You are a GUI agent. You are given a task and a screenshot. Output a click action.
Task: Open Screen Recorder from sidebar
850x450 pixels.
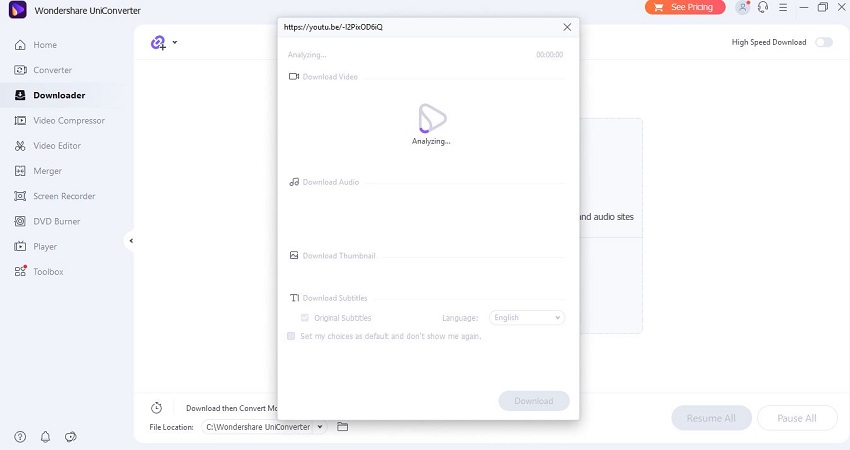(55, 196)
